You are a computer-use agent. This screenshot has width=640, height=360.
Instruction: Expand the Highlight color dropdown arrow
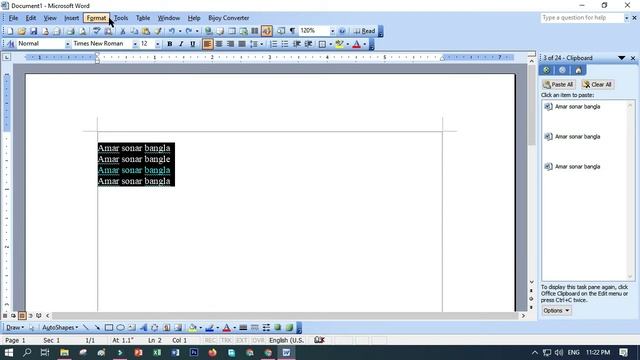pyautogui.click(x=347, y=44)
